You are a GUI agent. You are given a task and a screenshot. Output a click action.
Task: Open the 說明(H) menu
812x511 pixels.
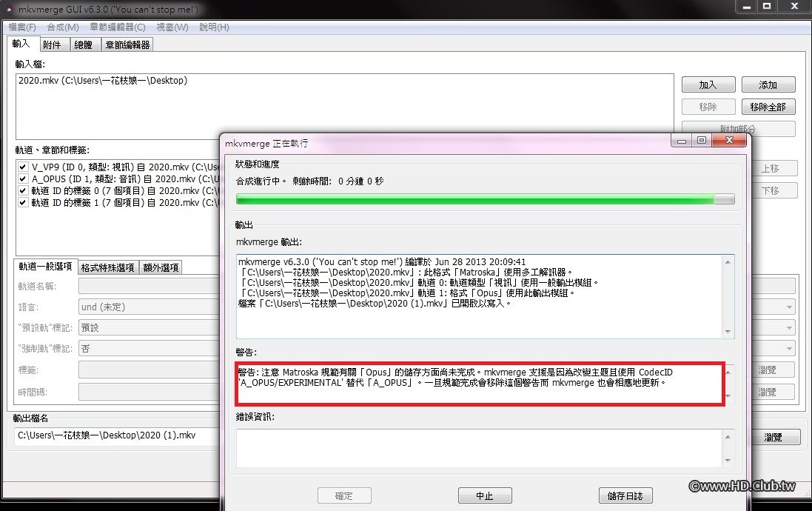214,27
